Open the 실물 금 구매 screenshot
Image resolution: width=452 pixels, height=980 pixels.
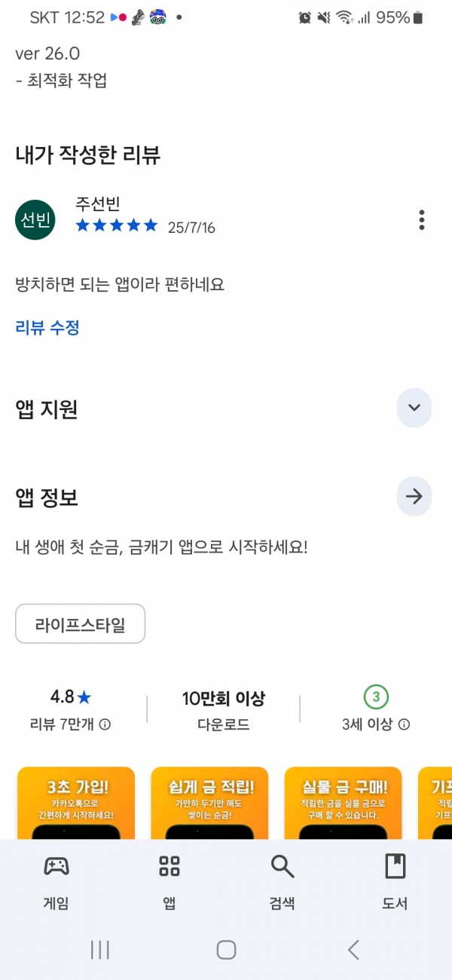pyautogui.click(x=343, y=803)
